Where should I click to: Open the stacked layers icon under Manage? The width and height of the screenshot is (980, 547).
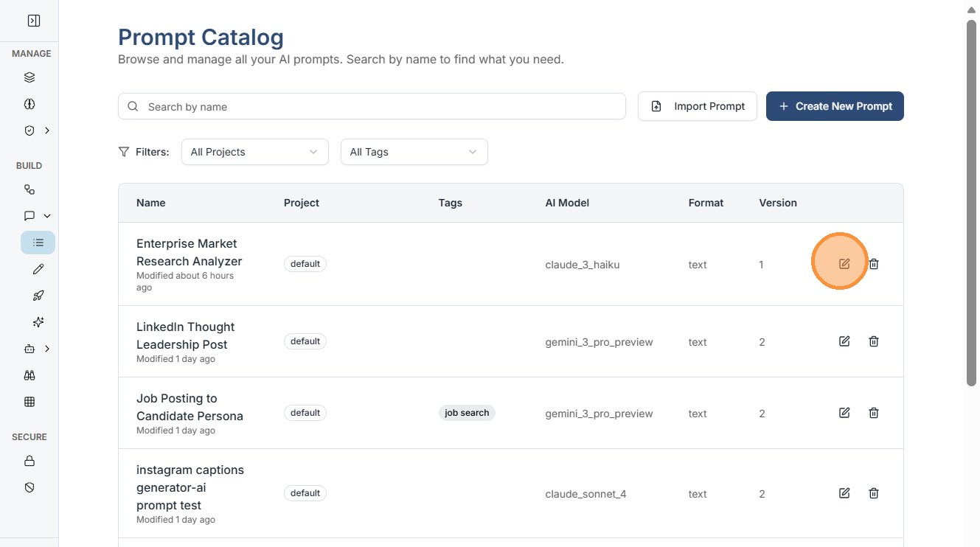coord(29,77)
